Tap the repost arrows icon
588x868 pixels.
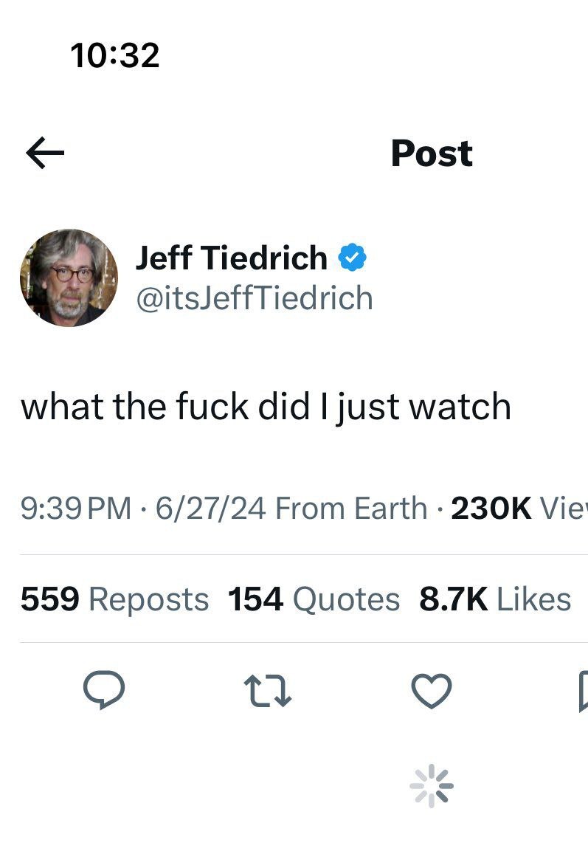pyautogui.click(x=267, y=690)
